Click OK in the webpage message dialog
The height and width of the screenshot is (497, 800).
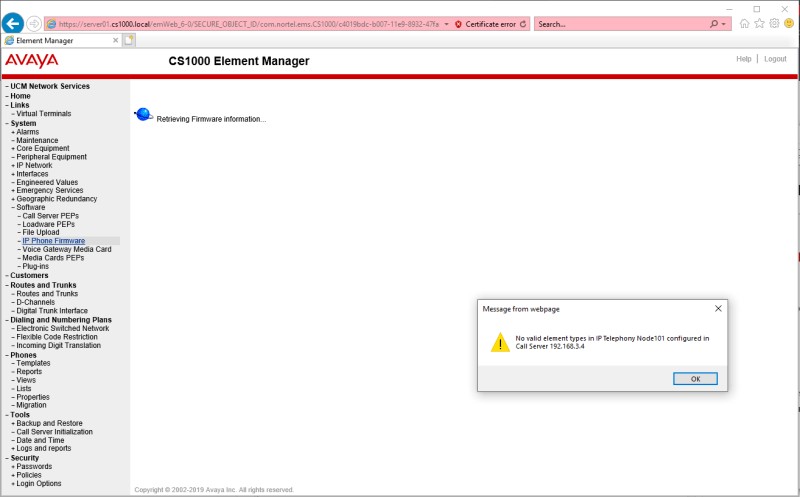coord(695,379)
